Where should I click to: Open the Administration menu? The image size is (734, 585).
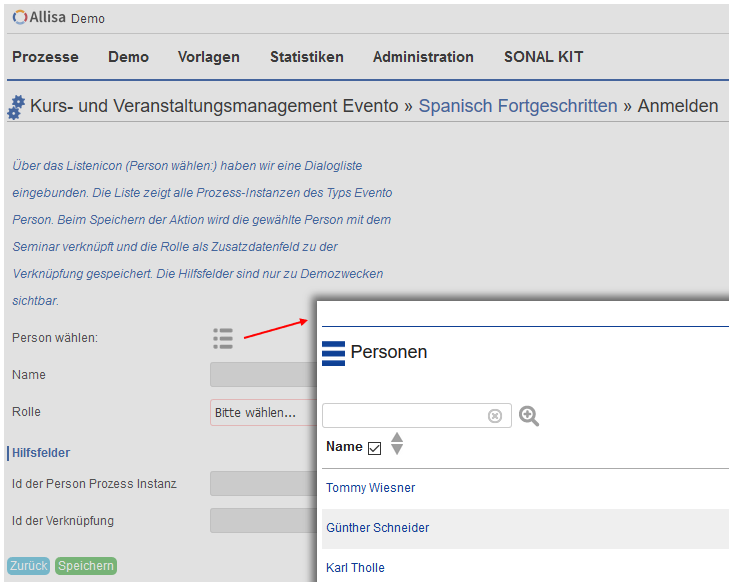(423, 57)
